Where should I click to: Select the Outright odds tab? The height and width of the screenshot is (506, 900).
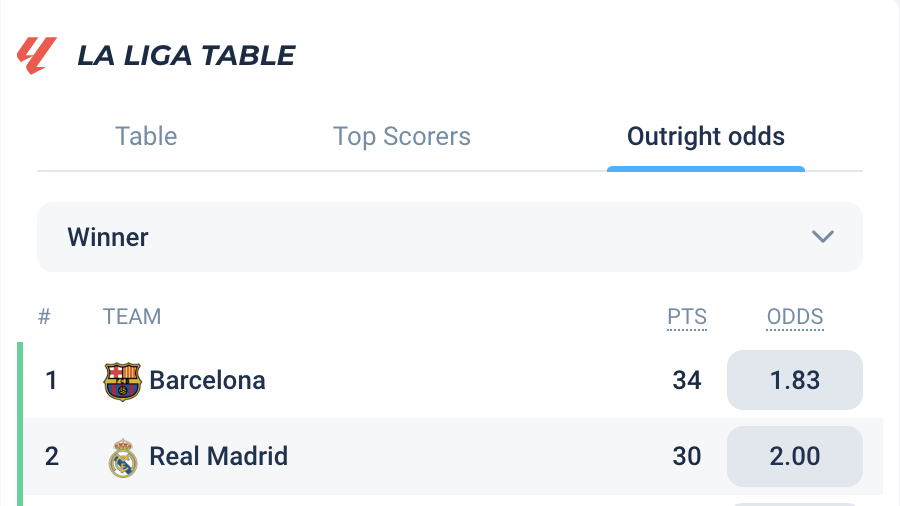705,137
